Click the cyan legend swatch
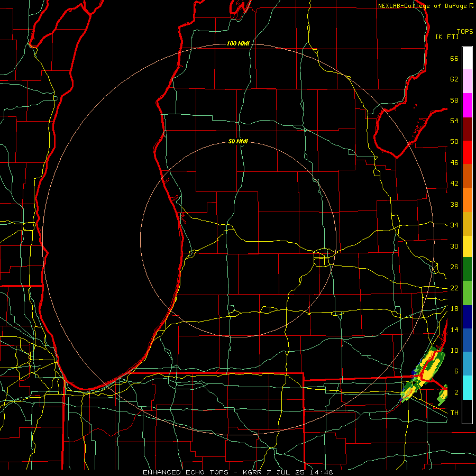Image resolution: width=476 pixels, height=476 pixels. 467,388
